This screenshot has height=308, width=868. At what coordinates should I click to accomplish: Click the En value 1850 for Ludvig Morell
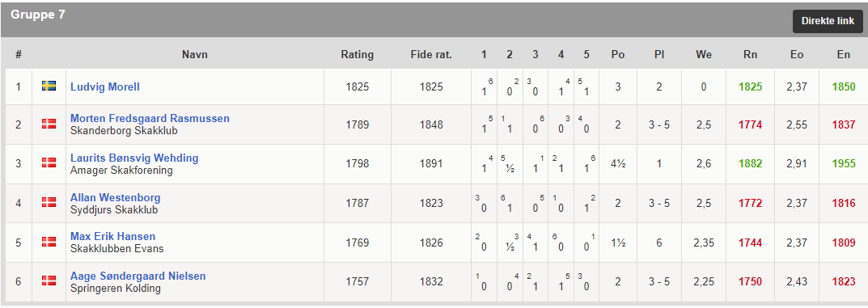844,86
